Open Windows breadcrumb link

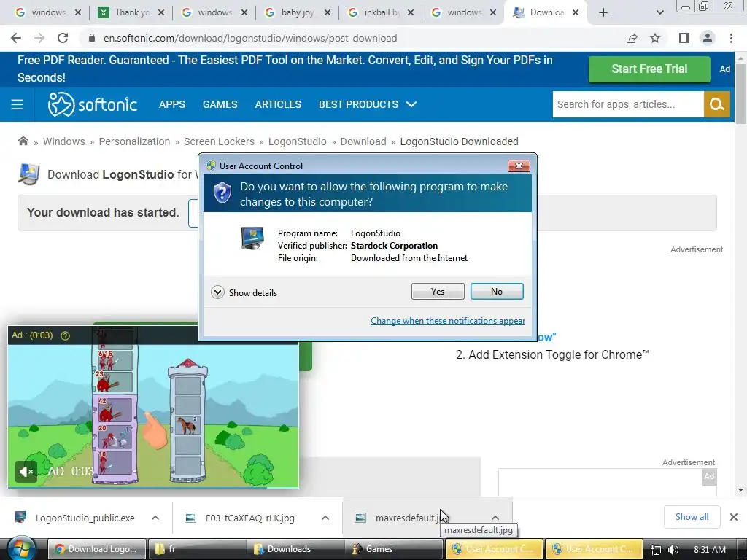[64, 141]
